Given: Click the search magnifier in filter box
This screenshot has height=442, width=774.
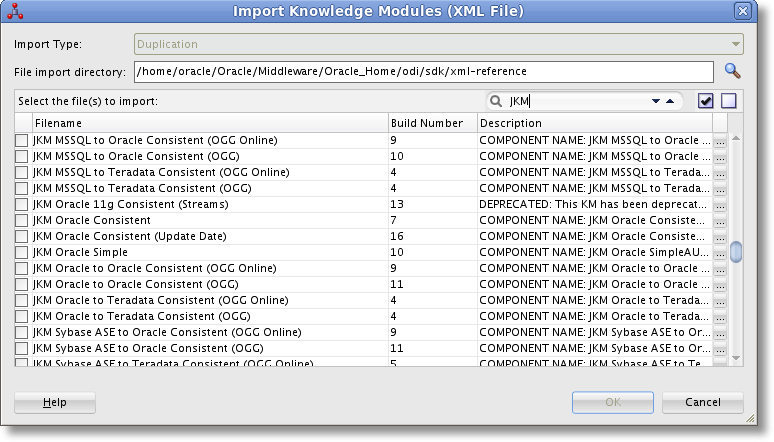Looking at the screenshot, I should pyautogui.click(x=496, y=101).
